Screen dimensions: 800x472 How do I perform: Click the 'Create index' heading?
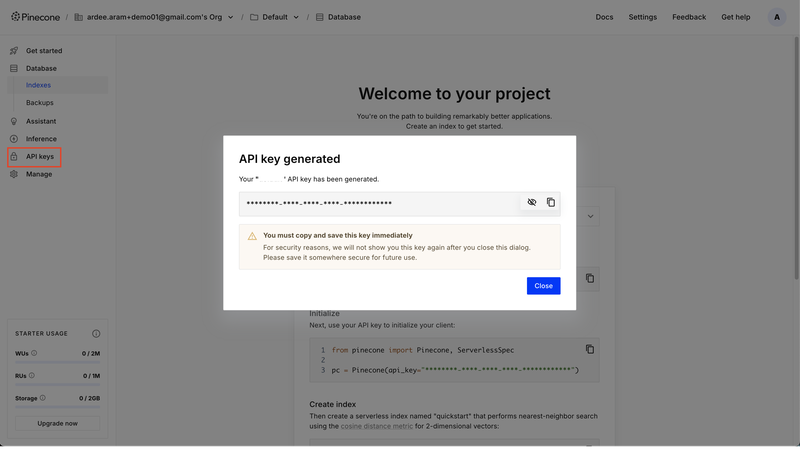(x=333, y=404)
